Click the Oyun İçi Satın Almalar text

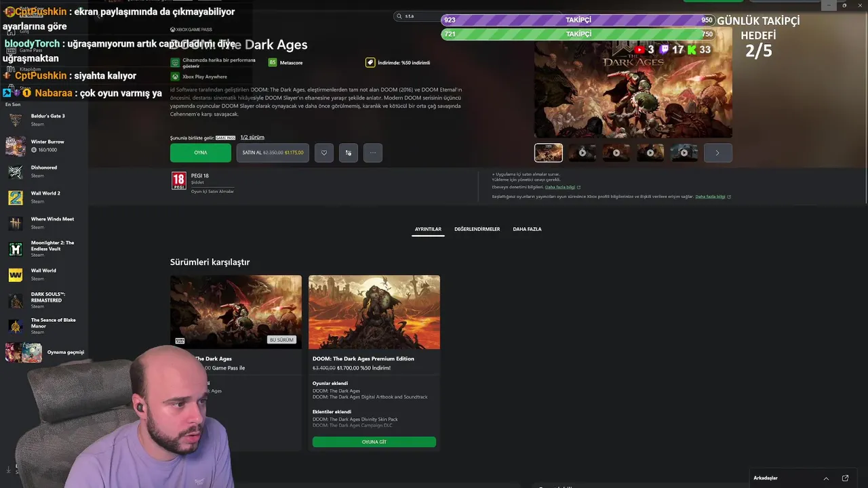coord(212,192)
